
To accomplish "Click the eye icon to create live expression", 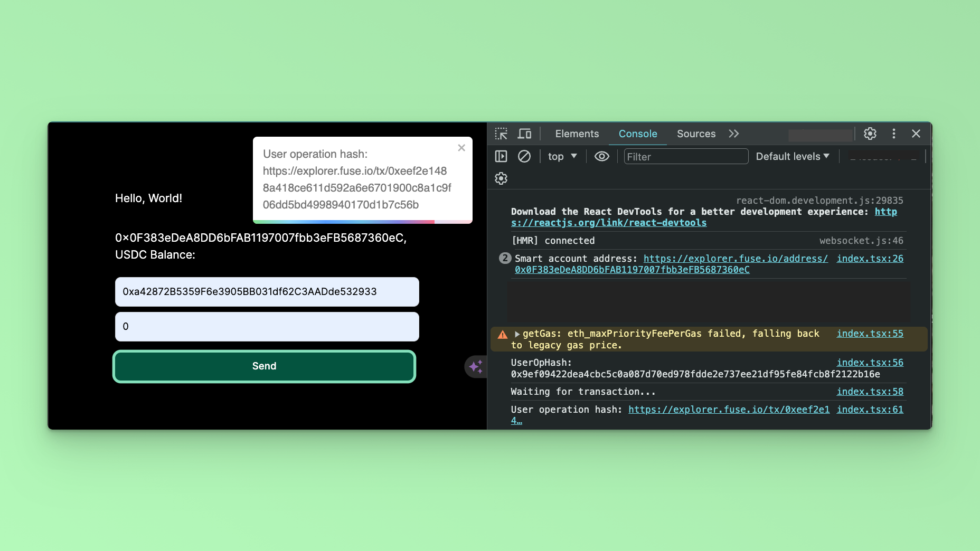I will pos(601,157).
